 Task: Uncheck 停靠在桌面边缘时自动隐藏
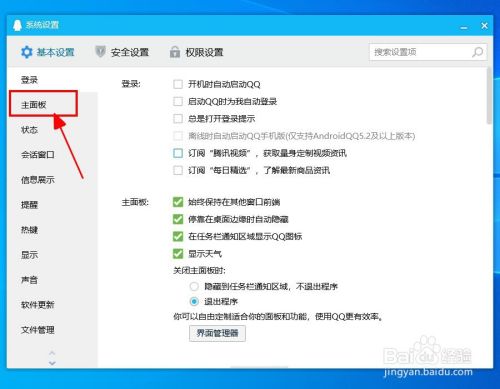click(178, 219)
